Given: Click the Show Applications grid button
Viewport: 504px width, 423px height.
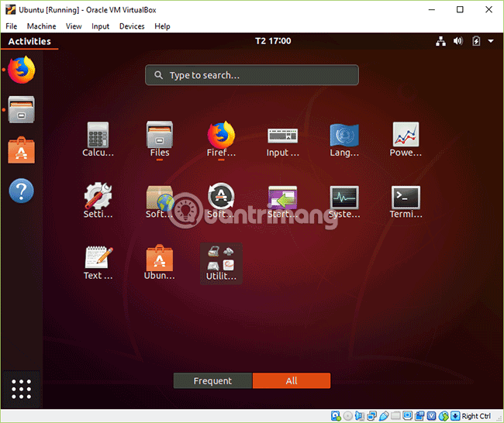Looking at the screenshot, I should (x=22, y=389).
